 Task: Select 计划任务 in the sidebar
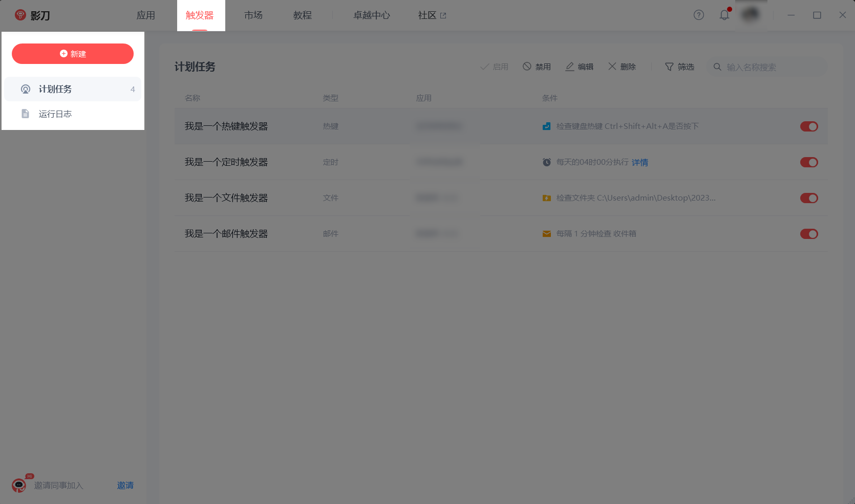[55, 89]
